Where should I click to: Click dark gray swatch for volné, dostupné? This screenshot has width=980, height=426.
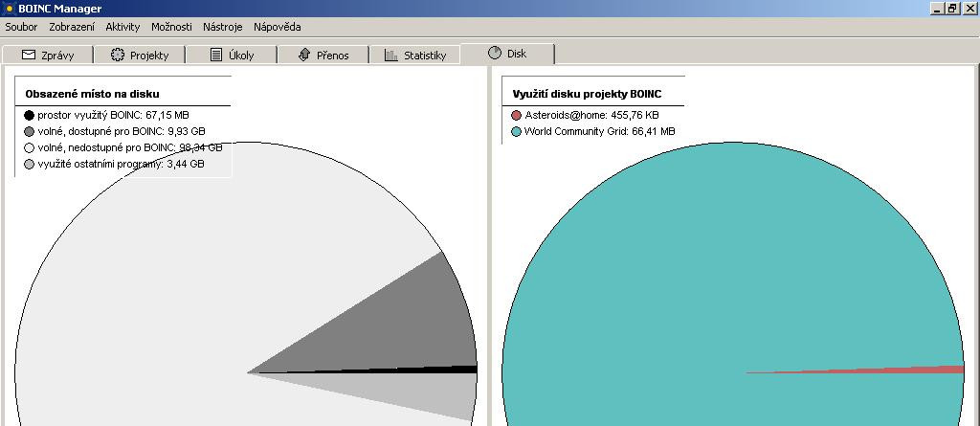tap(29, 131)
